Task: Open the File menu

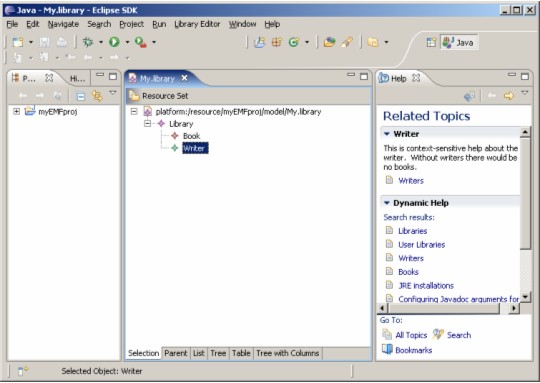Action: (x=12, y=24)
